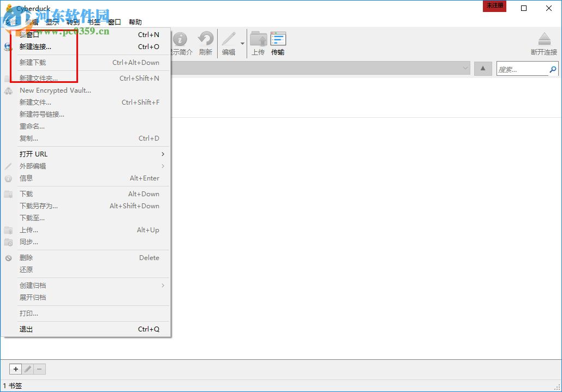Edit the bookmark with the pencil button

28,369
